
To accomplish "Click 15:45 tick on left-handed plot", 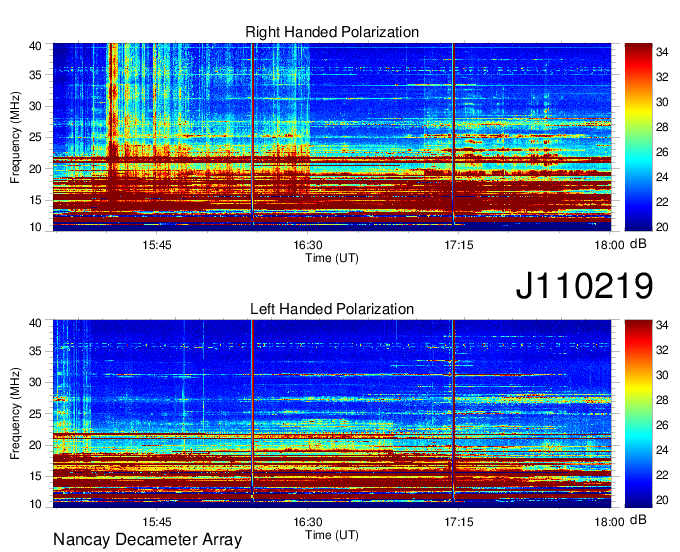I will tap(157, 521).
